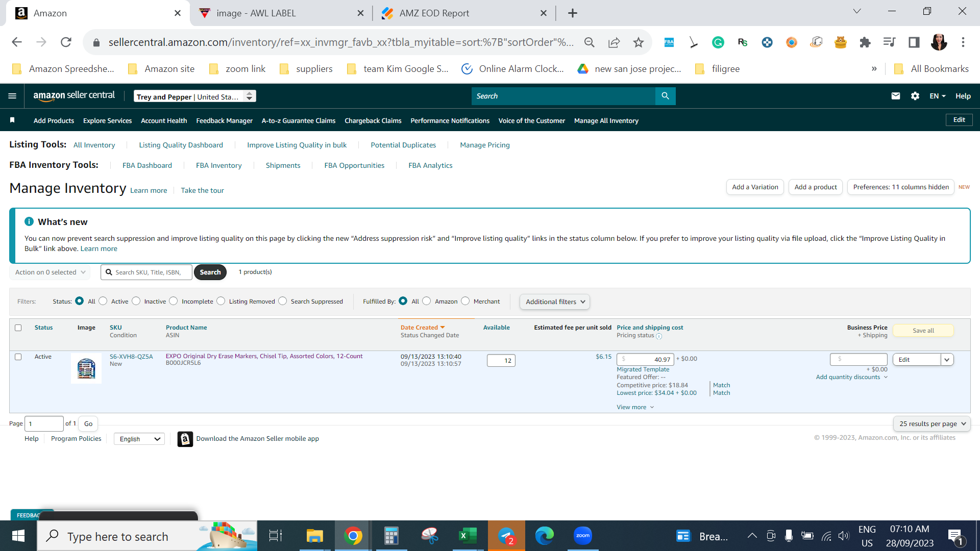
Task: Click the Amazon mobile app icon
Action: (x=185, y=439)
